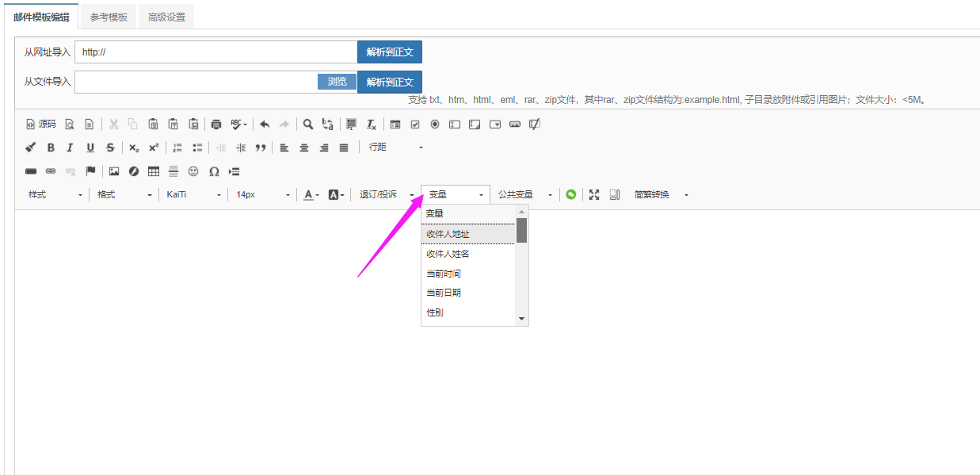Insert special character with Omega icon
Image resolution: width=980 pixels, height=475 pixels.
click(214, 171)
